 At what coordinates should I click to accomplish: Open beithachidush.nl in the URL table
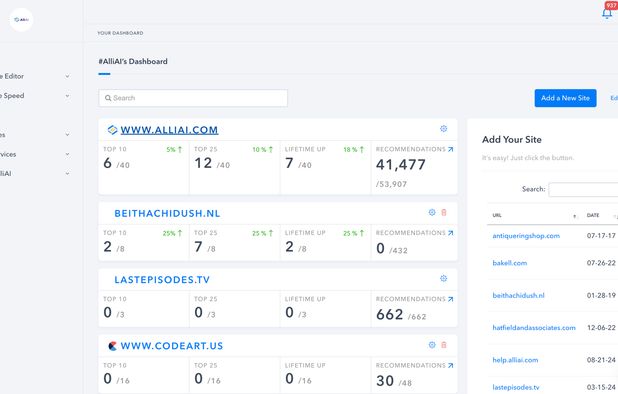tap(518, 295)
